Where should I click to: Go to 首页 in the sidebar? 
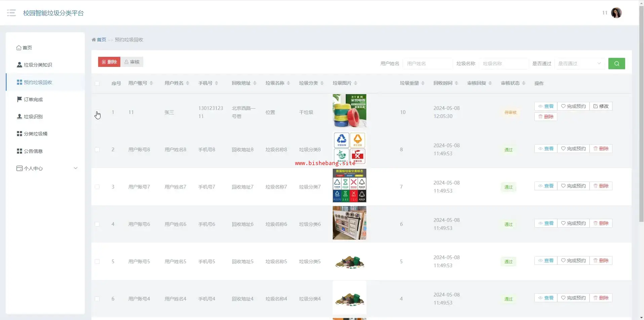(x=45, y=48)
